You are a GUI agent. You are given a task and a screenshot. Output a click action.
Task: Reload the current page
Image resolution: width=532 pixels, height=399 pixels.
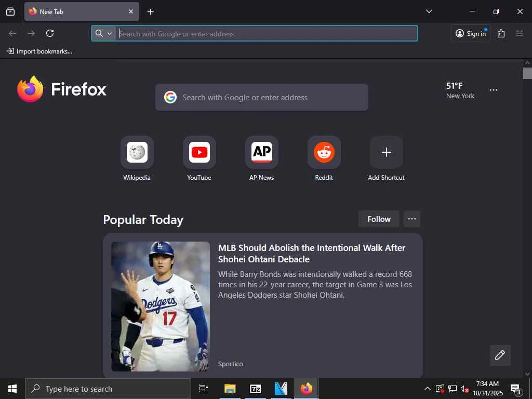50,33
